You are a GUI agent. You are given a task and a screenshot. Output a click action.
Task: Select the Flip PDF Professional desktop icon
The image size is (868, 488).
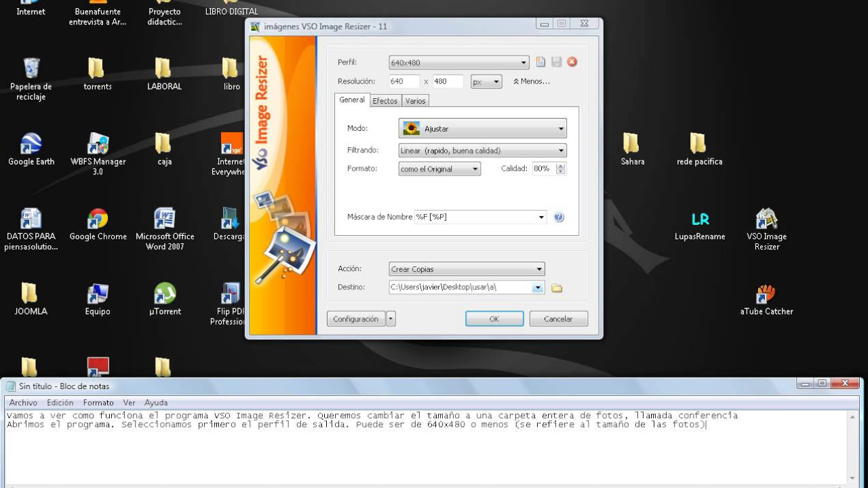coord(228,304)
